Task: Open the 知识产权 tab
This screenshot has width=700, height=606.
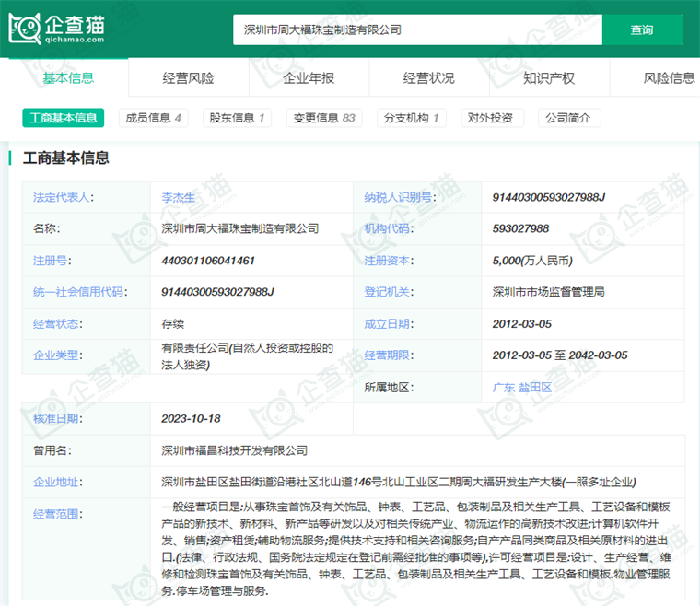Action: pos(549,78)
